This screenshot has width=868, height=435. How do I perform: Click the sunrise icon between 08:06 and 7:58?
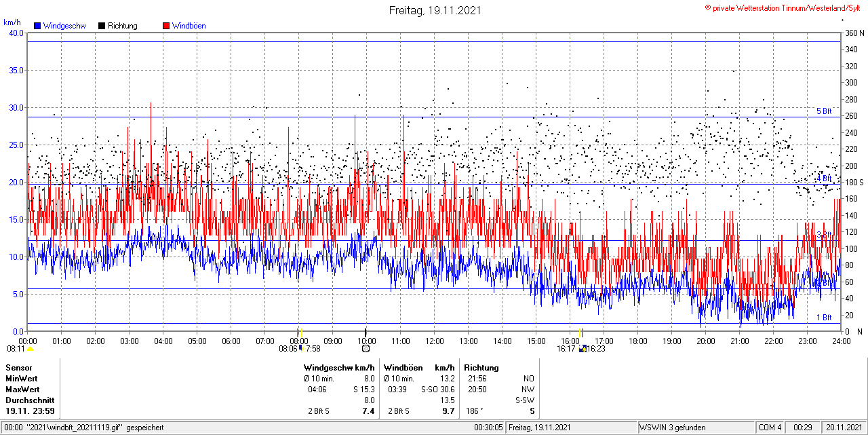coord(301,348)
